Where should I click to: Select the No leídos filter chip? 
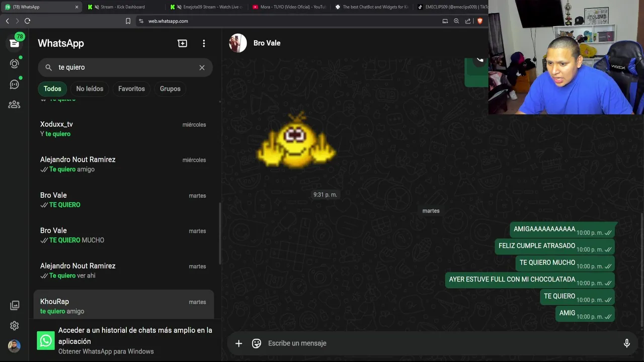[x=90, y=88]
